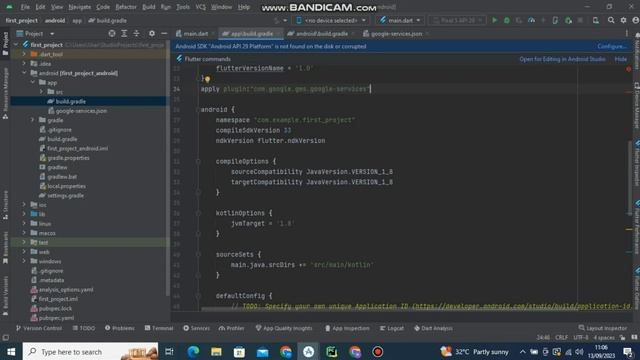Open App Quality Insights tool window
640x360 pixels.
pyautogui.click(x=284, y=328)
